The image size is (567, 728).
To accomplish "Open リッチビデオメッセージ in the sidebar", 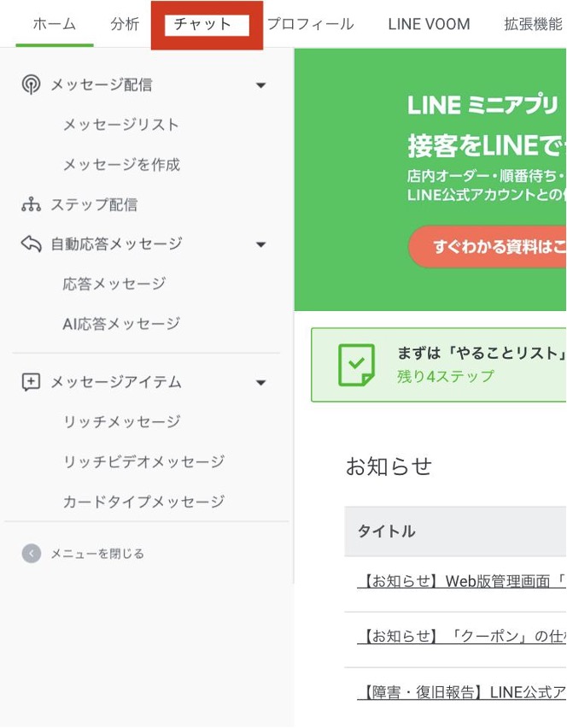I will tap(143, 461).
